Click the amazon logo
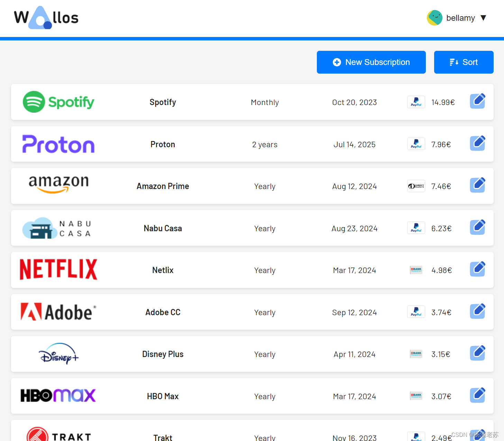504x441 pixels. click(x=58, y=184)
